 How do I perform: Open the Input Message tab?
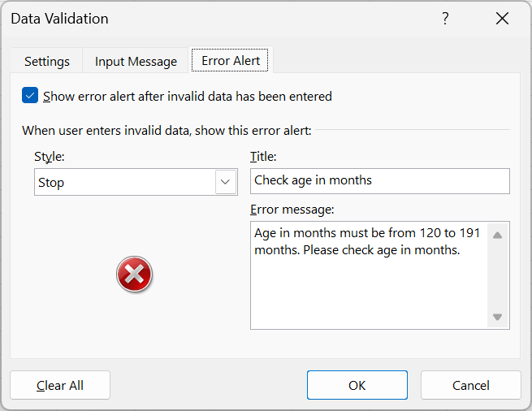(x=136, y=62)
